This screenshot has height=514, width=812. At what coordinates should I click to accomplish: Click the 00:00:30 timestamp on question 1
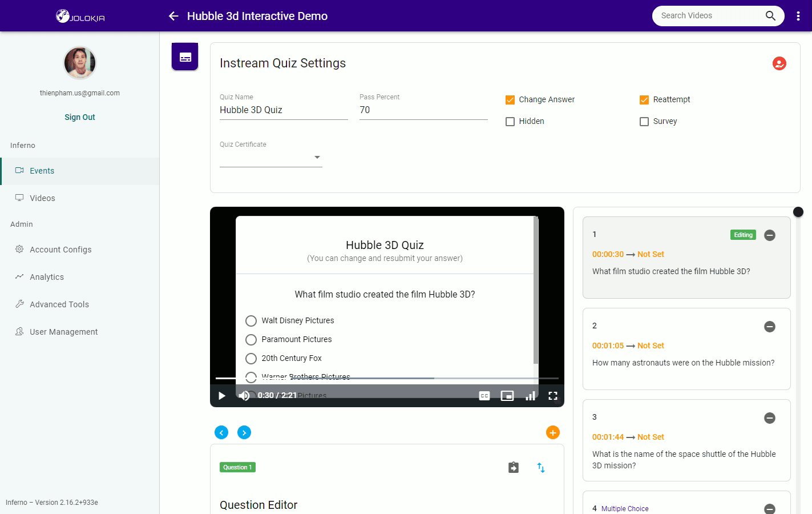pos(608,255)
